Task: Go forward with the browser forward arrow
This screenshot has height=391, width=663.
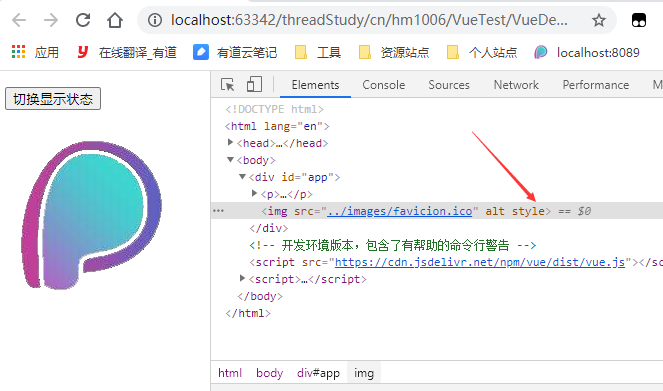Action: (x=51, y=20)
